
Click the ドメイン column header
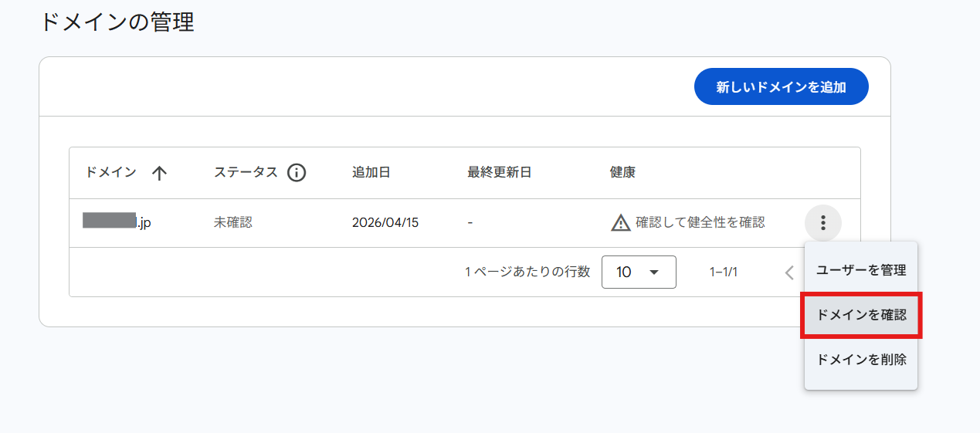point(111,172)
